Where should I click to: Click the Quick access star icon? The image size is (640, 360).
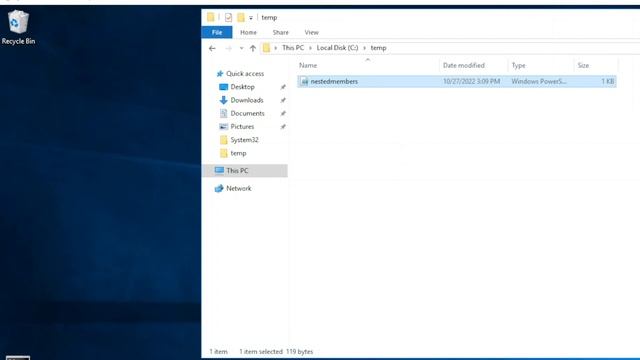tap(220, 73)
